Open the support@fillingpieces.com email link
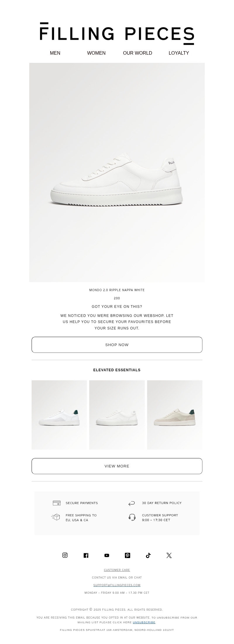This screenshot has height=644, width=234. [x=117, y=585]
